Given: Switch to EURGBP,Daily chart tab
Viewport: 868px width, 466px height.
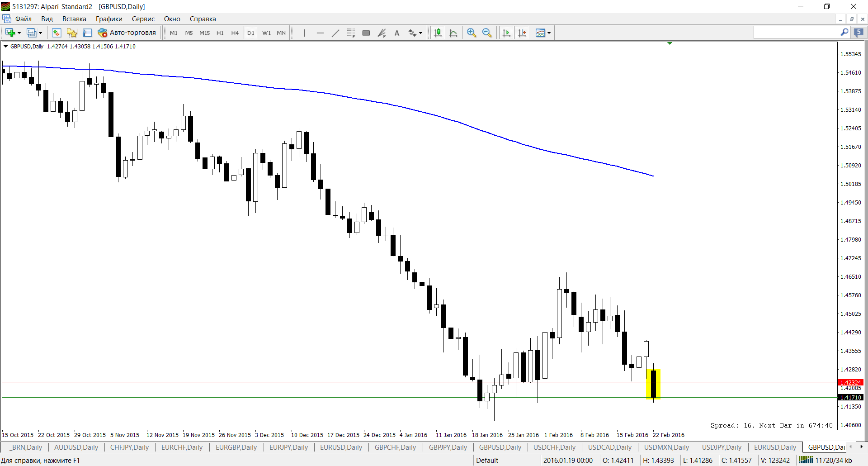Looking at the screenshot, I should pos(236,447).
